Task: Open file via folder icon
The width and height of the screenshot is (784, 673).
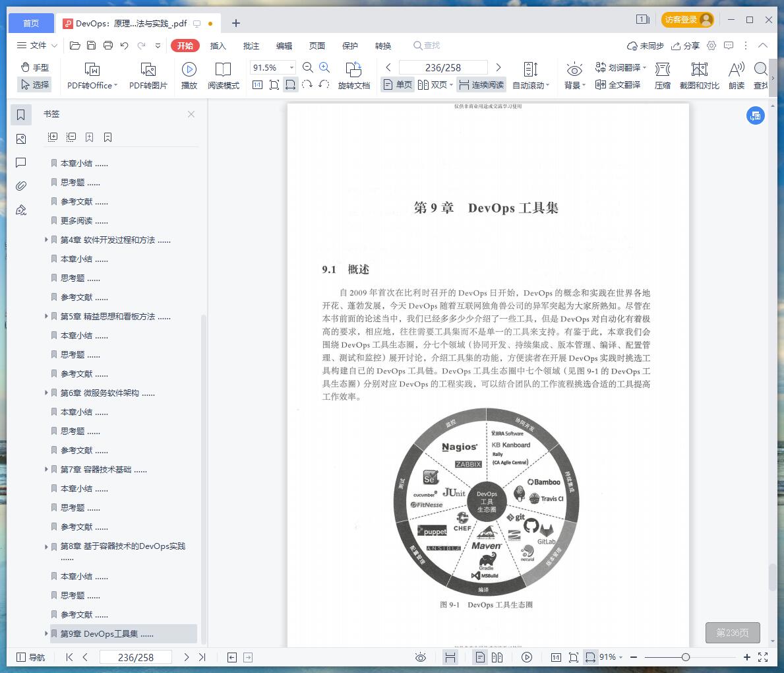Action: [75, 46]
